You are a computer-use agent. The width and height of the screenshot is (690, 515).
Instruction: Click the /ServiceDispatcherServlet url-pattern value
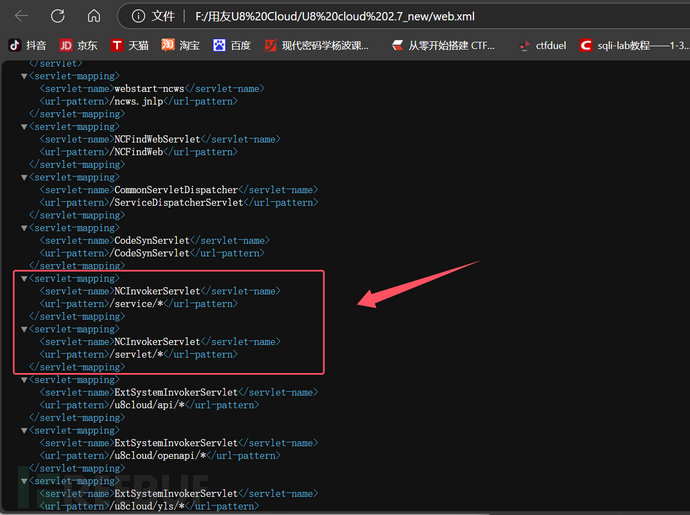pos(176,202)
